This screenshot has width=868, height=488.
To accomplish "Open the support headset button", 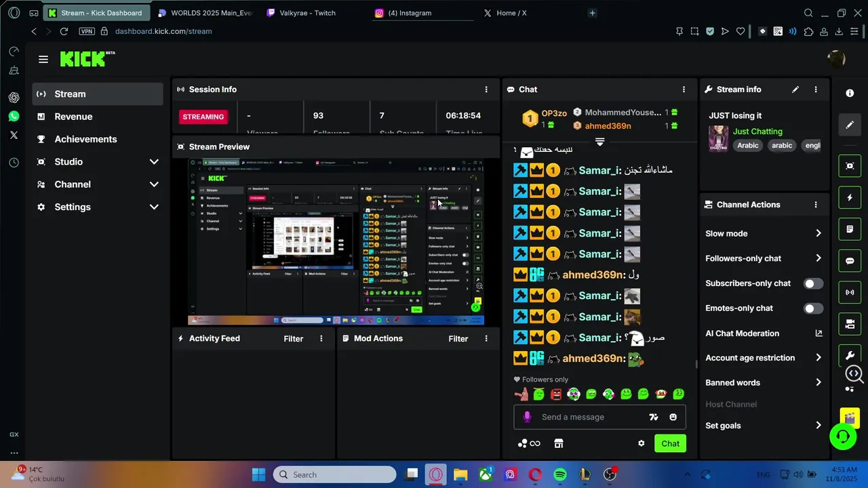I will (x=844, y=436).
